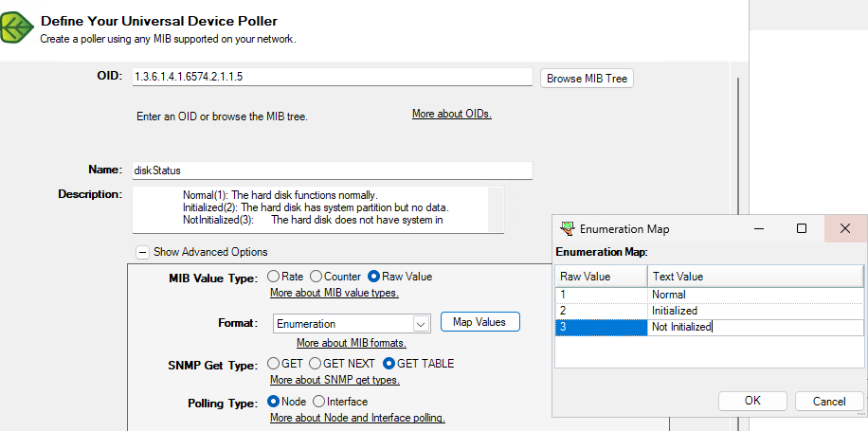This screenshot has width=868, height=431.
Task: Click the Name field containing diskStatus
Action: pyautogui.click(x=333, y=171)
